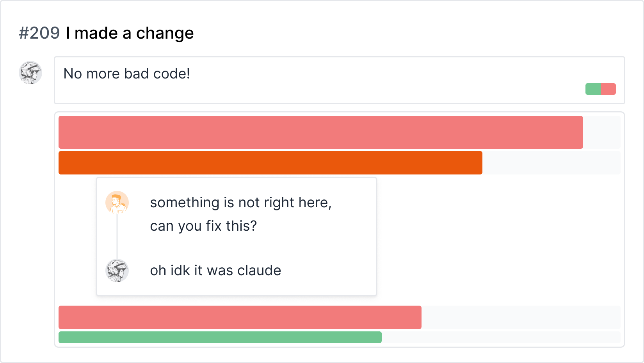644x363 pixels.
Task: Click the reply "oh idk it was claude"
Action: 215,270
